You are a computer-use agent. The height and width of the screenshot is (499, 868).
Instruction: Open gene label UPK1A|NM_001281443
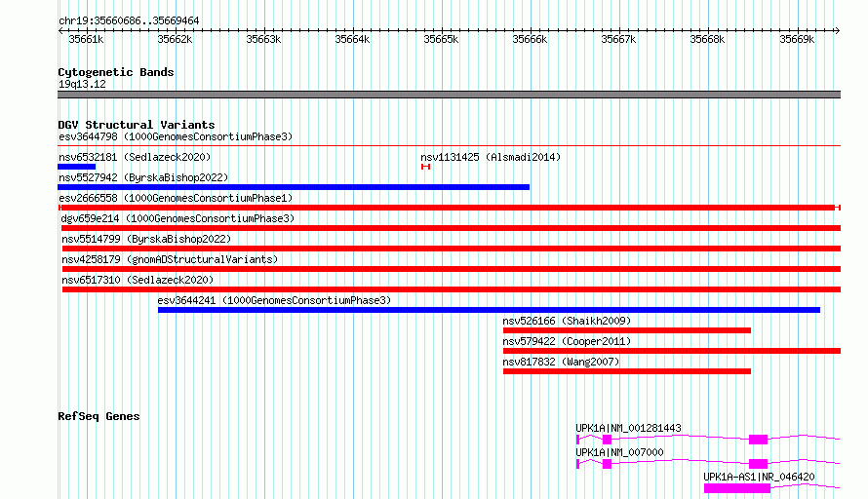point(628,428)
